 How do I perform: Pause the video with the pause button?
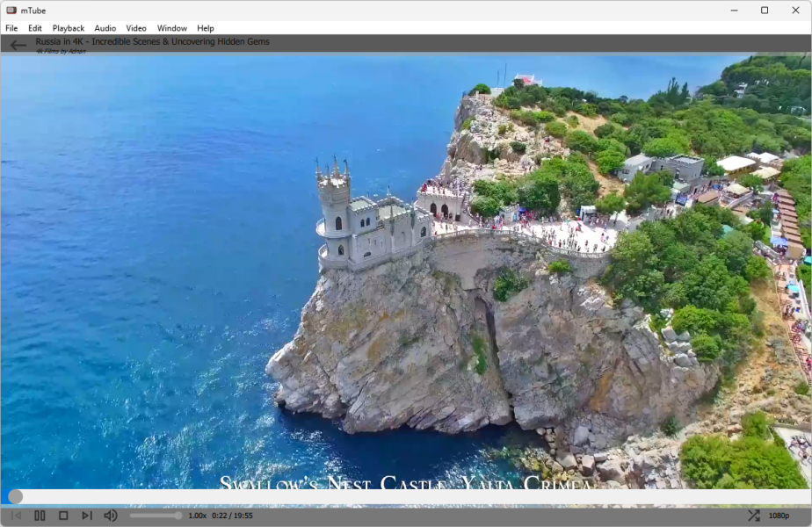click(40, 516)
